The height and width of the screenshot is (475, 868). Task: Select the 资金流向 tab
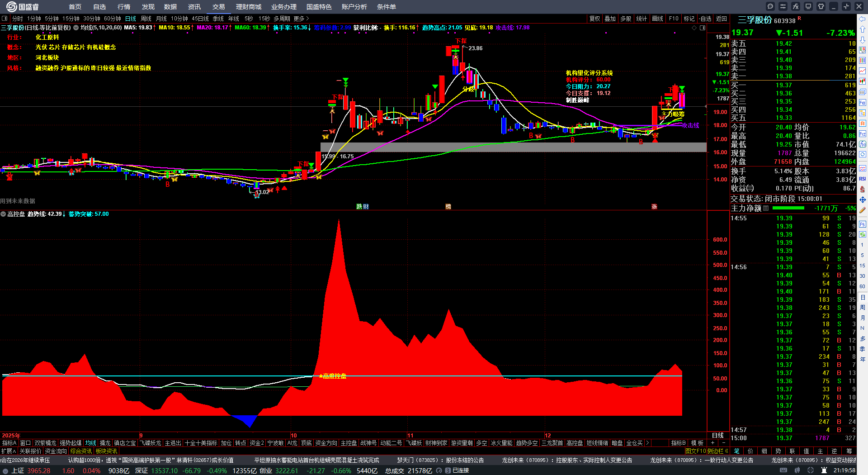(56, 451)
